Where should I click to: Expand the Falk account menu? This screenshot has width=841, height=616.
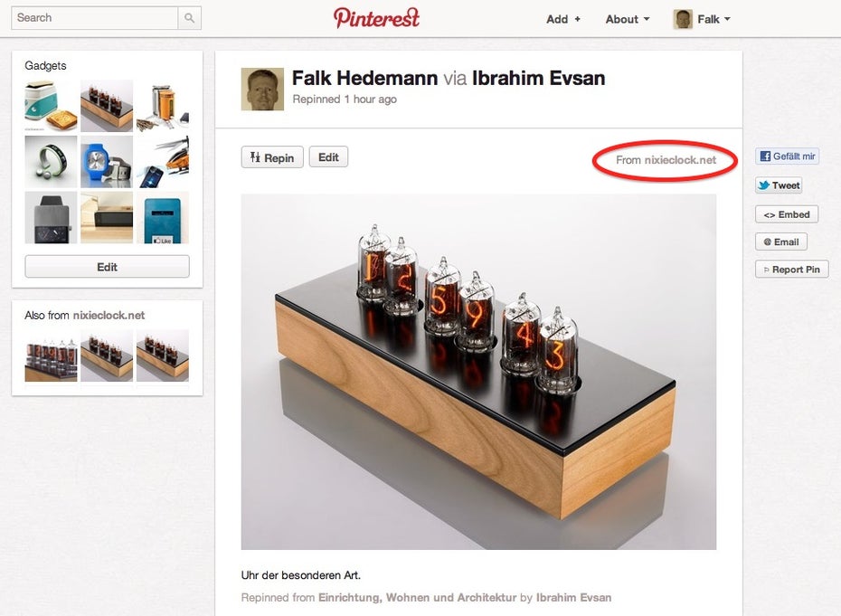pos(702,19)
